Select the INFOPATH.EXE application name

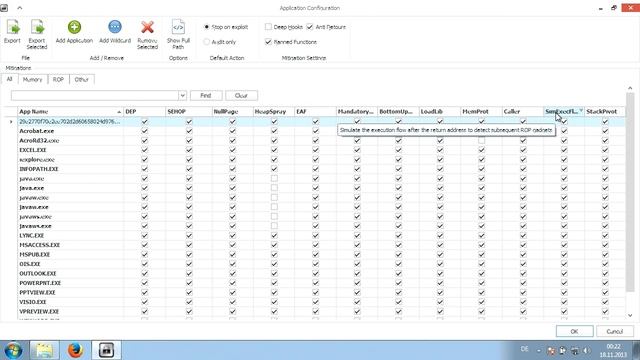point(39,169)
